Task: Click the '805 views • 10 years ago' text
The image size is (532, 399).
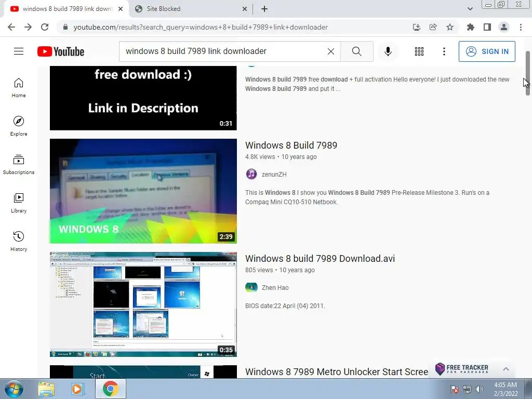Action: (280, 270)
